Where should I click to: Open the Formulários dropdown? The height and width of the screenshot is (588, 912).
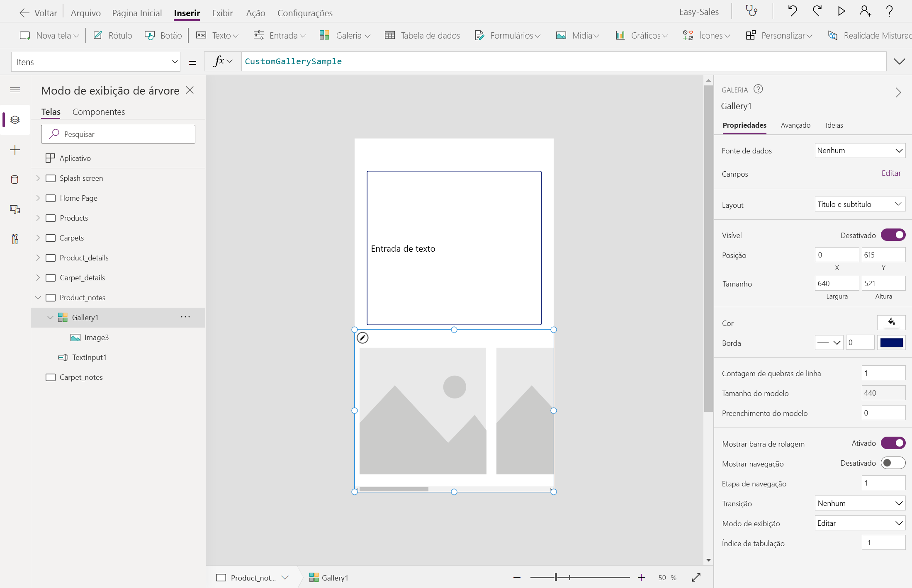508,35
